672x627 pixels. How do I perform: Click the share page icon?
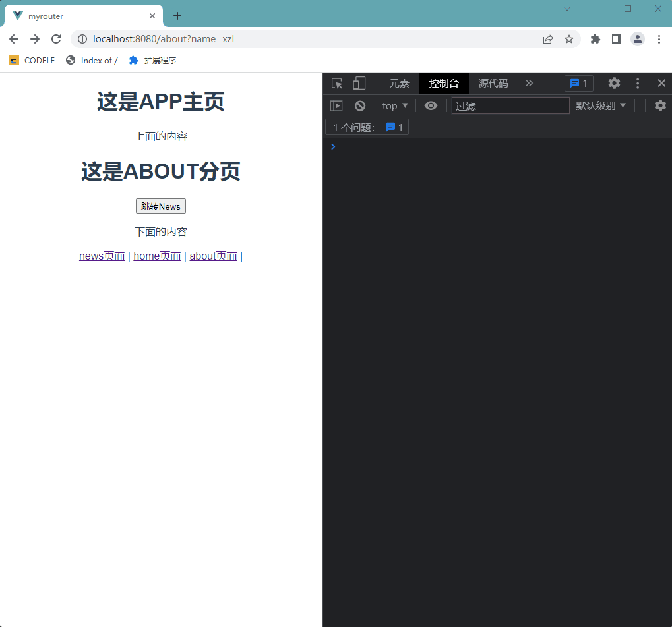pos(548,40)
